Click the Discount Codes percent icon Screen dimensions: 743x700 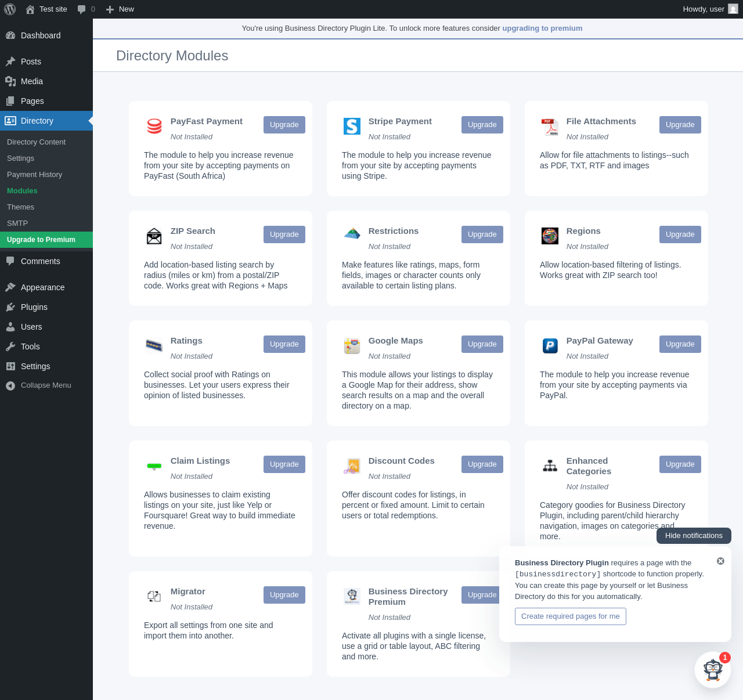pos(352,466)
